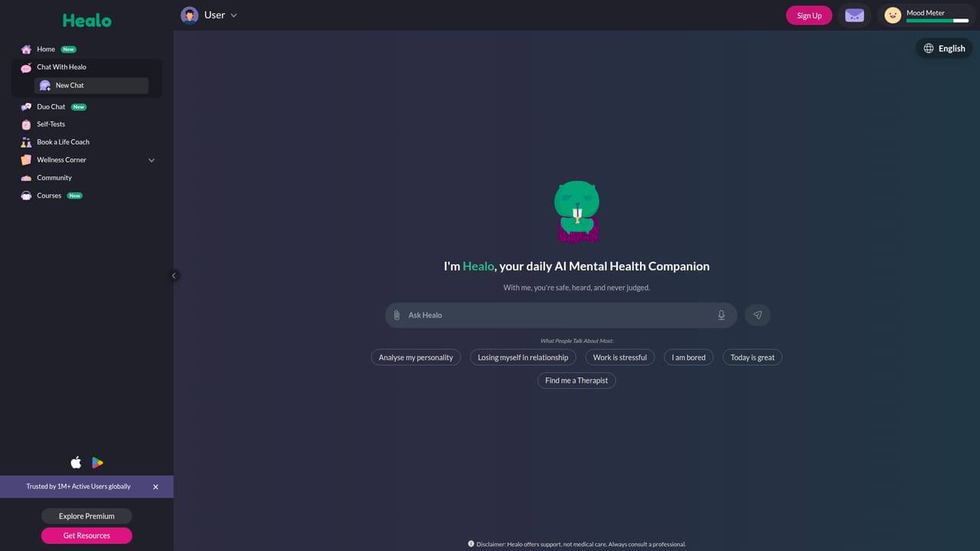The image size is (980, 551).
Task: Click the Courses label in sidebar
Action: [49, 195]
